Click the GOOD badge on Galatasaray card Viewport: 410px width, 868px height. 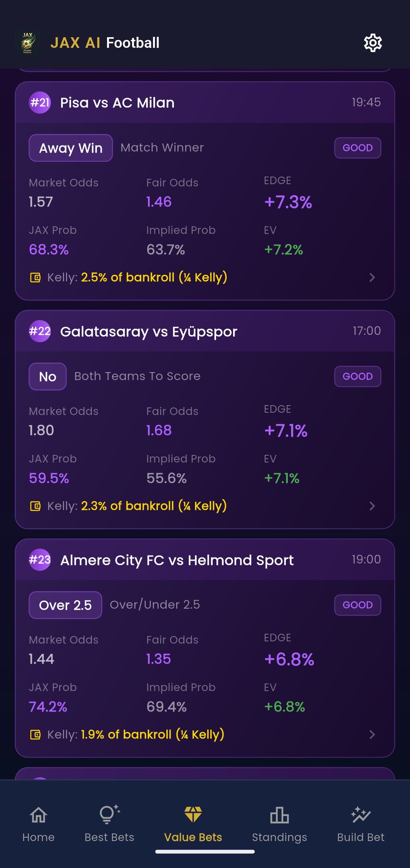(357, 376)
